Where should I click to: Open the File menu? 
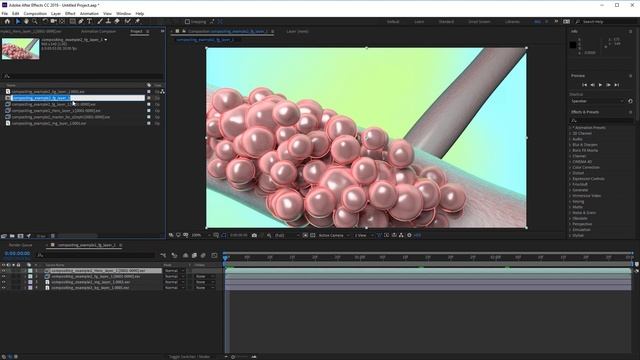(5, 13)
